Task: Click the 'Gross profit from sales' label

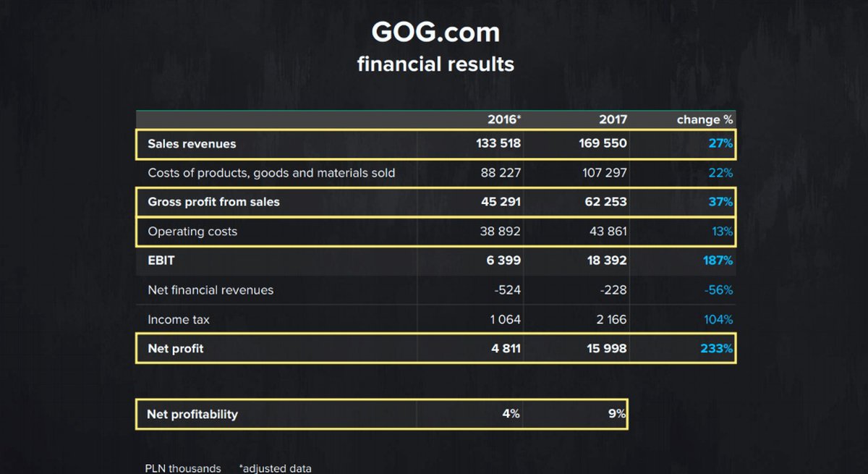Action: point(213,202)
